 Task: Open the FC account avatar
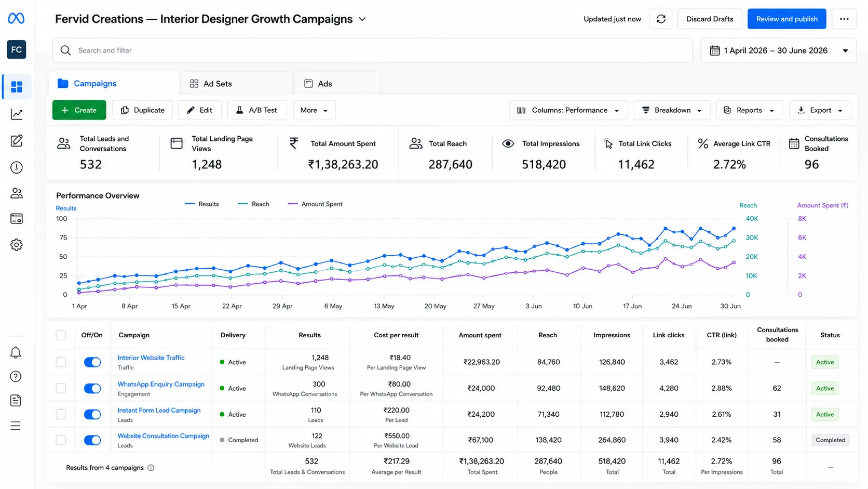pos(17,49)
